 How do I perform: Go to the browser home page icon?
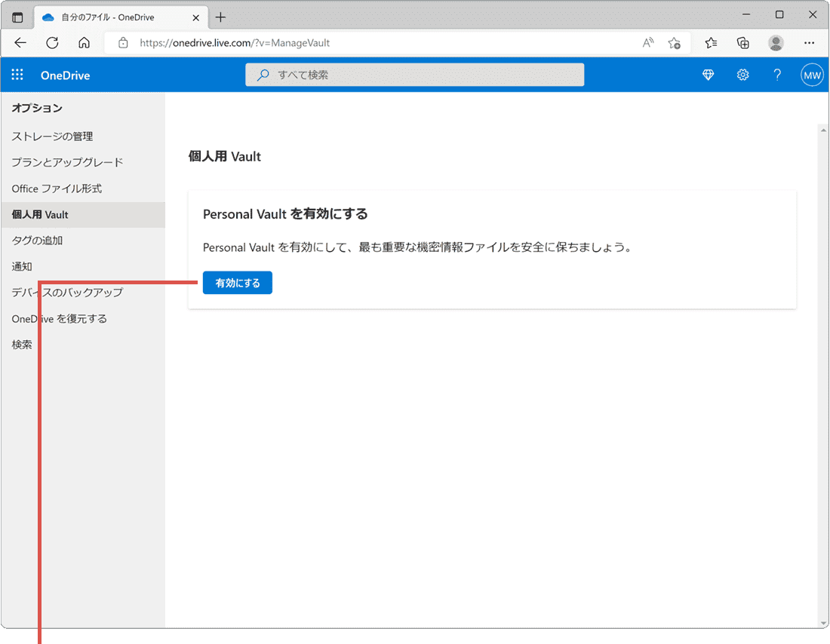tap(85, 43)
